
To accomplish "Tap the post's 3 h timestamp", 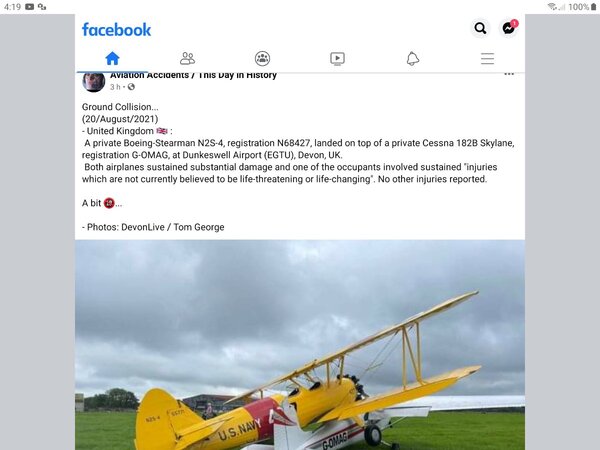I will coord(115,87).
